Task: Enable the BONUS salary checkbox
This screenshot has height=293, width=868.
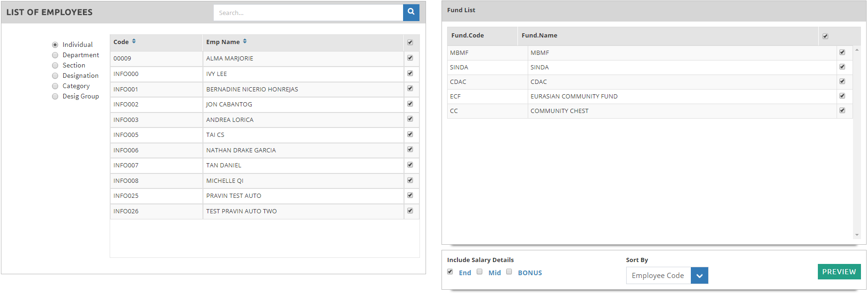Action: [509, 272]
